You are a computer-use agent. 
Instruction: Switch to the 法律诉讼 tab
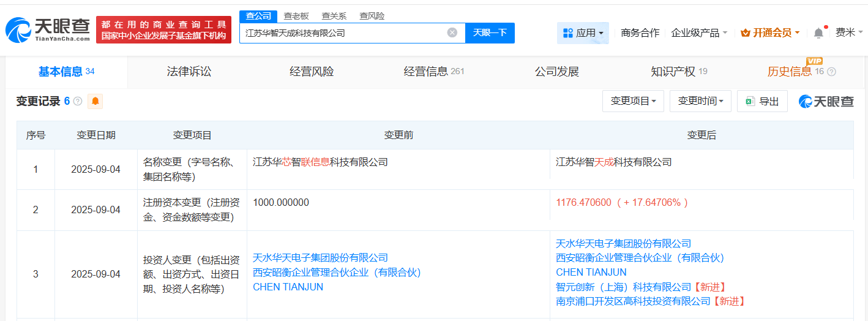[189, 72]
